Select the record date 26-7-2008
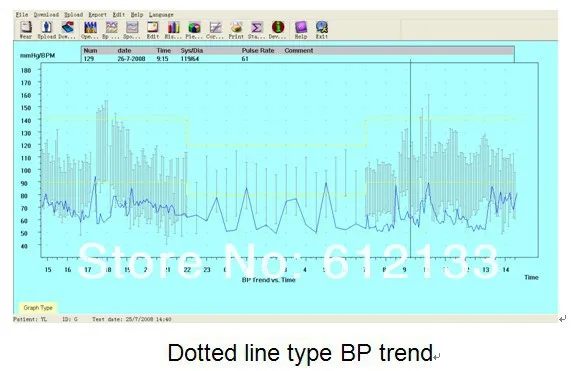The width and height of the screenshot is (577, 371). (131, 59)
